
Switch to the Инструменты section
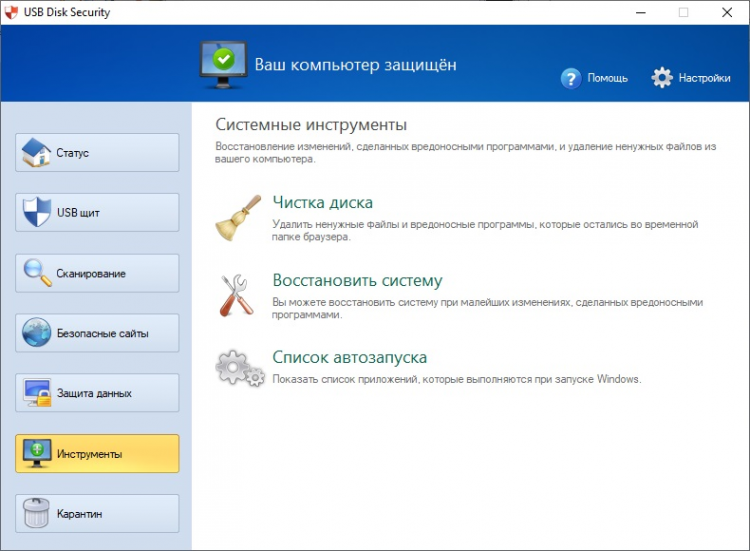pos(97,453)
